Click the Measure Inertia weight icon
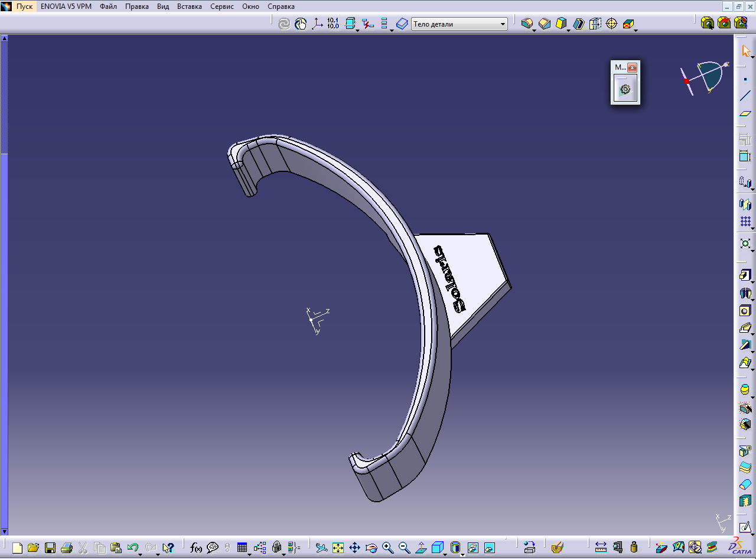This screenshot has width=756, height=559. [x=634, y=548]
